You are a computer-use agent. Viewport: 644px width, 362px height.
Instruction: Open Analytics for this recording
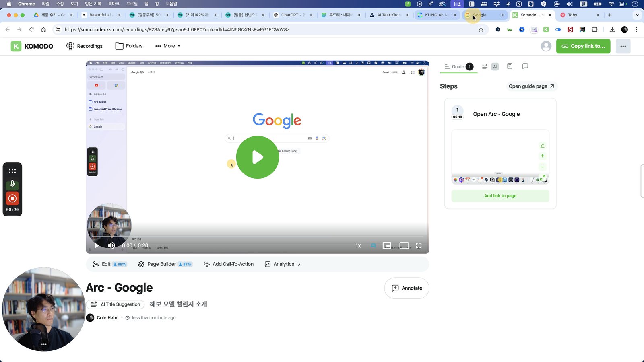[x=280, y=264]
